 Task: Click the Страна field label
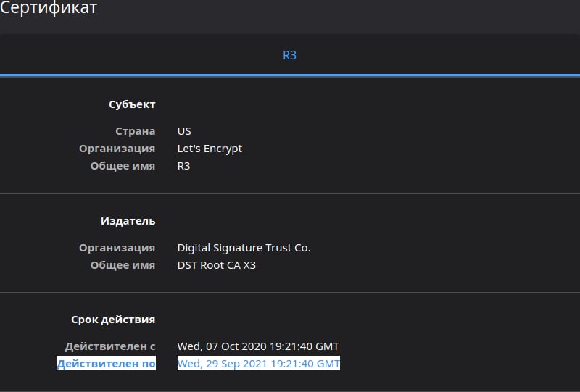[135, 131]
